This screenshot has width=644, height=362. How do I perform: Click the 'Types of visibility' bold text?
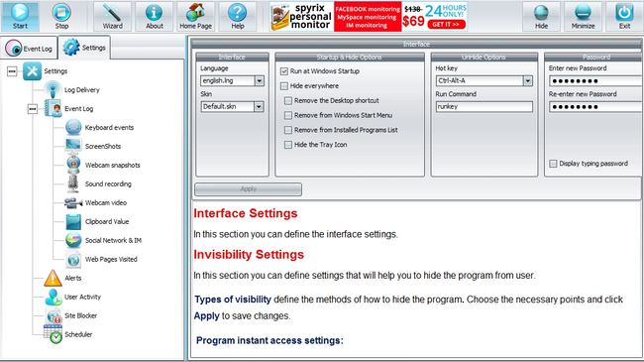233,300
